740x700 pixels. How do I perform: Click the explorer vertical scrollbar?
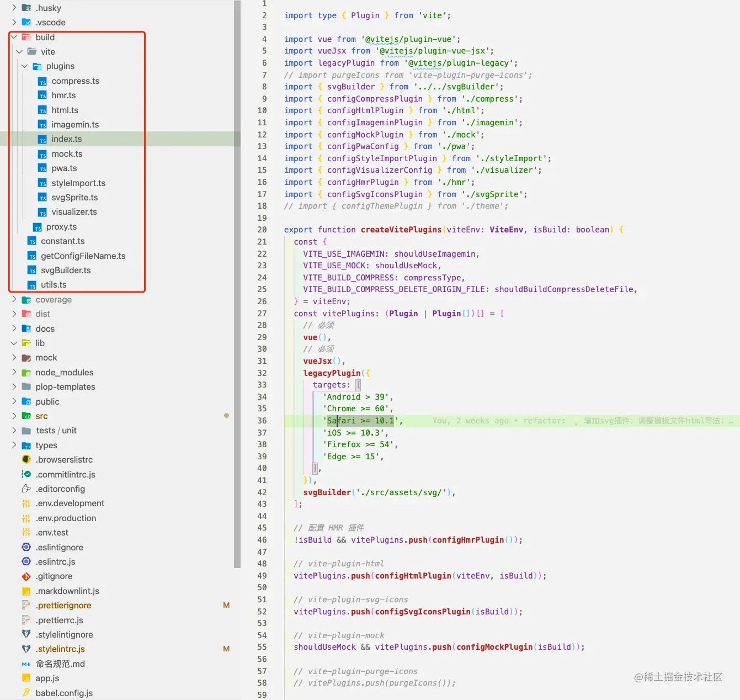click(237, 284)
